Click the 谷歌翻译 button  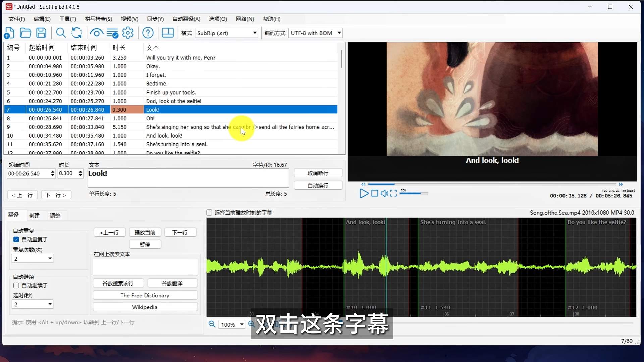tap(172, 283)
